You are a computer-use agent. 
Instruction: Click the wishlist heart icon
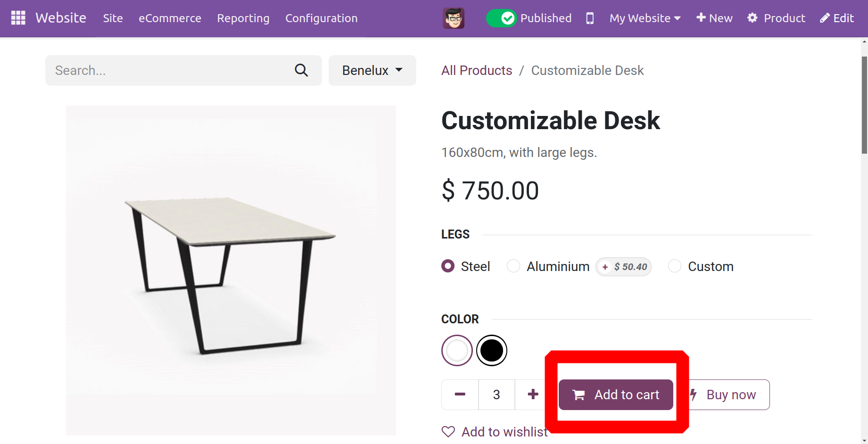(448, 432)
